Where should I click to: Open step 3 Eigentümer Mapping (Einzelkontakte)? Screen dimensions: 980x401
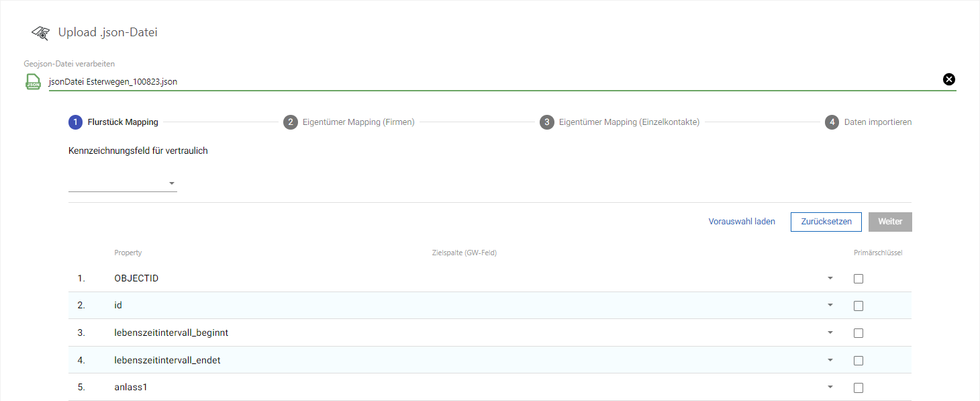620,122
